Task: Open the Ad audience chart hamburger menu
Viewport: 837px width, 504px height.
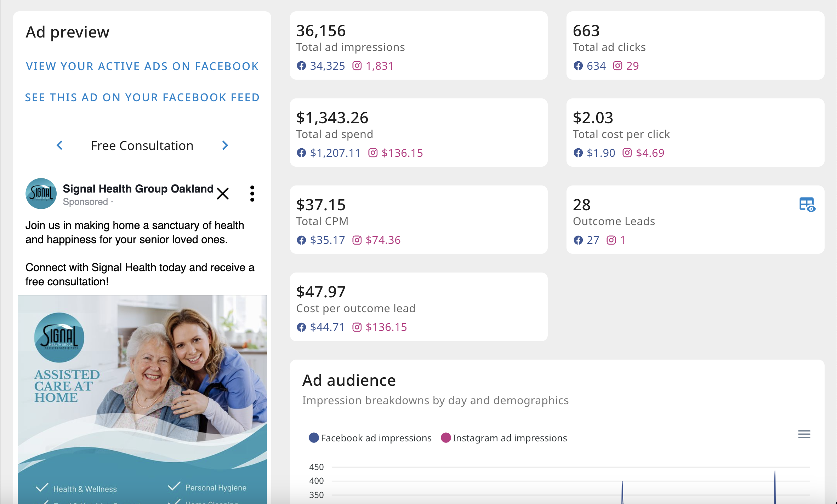Action: (804, 434)
